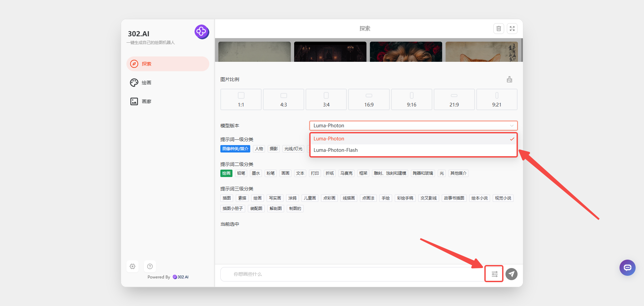Click the 302.AI purple logo icon
The image size is (644, 306).
coord(202,32)
